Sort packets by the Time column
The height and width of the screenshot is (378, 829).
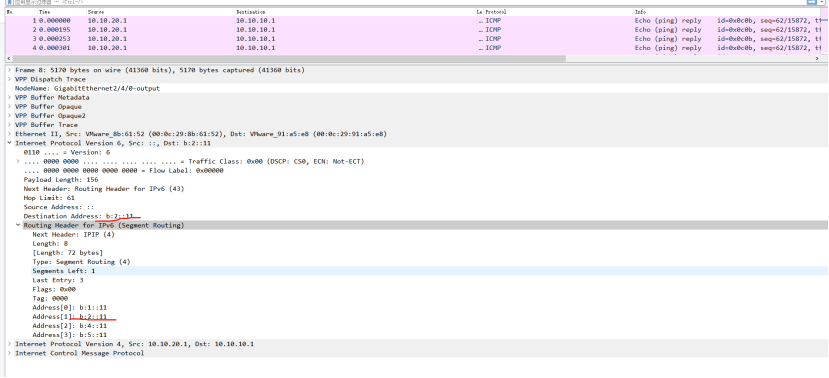pyautogui.click(x=45, y=12)
